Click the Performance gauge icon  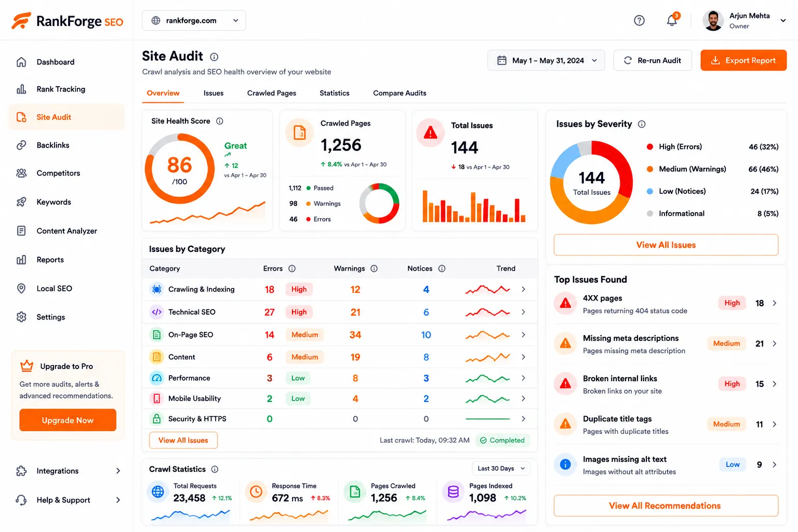[x=156, y=378]
